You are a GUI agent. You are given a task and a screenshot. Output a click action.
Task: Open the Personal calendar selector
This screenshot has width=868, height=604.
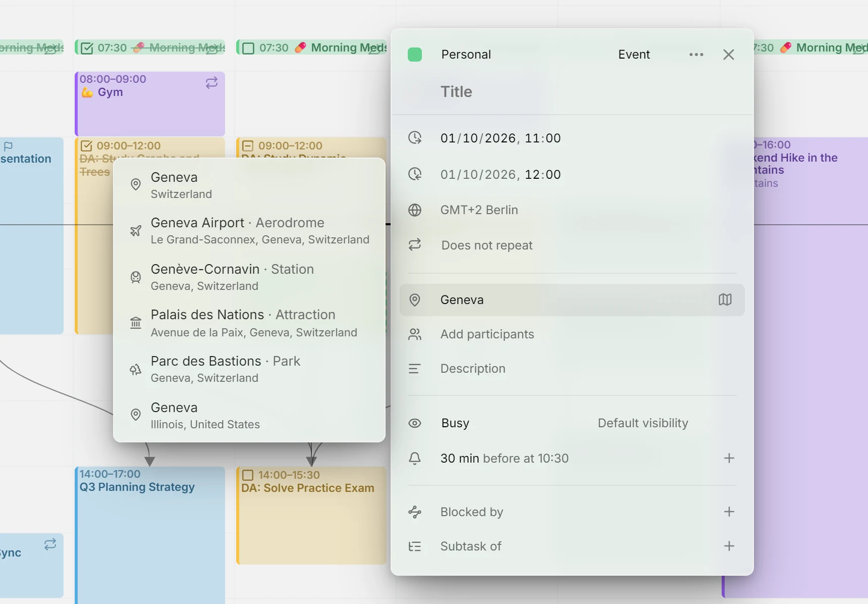(466, 55)
